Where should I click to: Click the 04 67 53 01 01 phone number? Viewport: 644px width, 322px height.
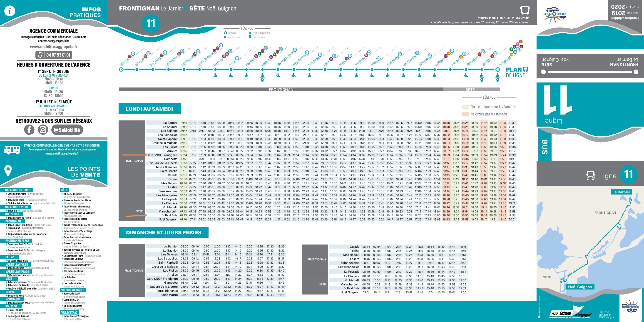58,55
